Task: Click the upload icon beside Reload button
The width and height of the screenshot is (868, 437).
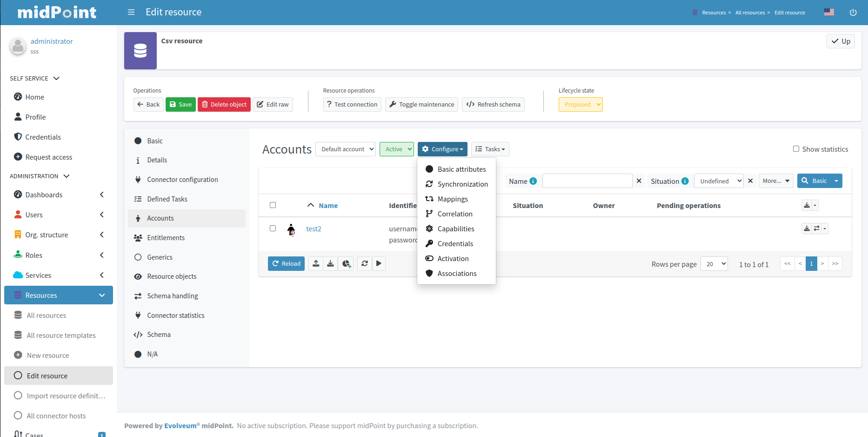Action: [x=316, y=263]
